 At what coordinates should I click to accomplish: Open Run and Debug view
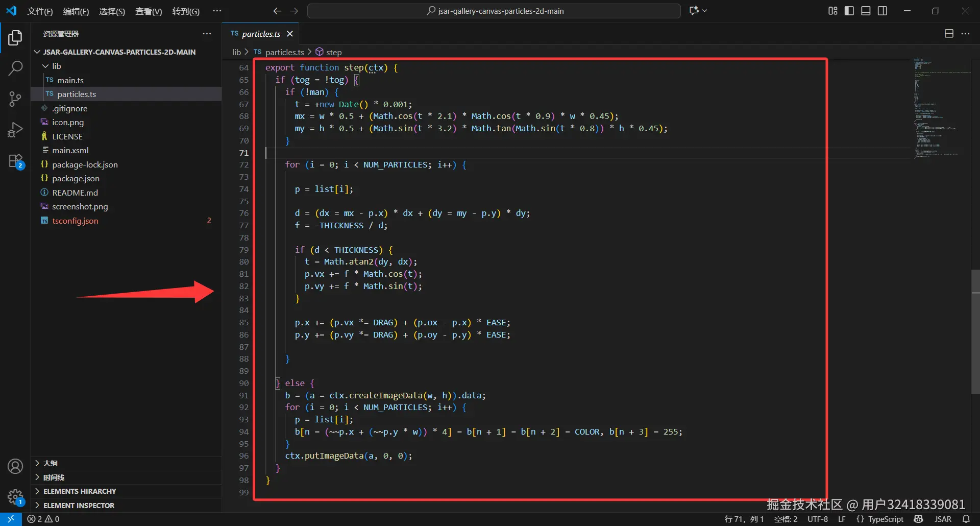[15, 130]
